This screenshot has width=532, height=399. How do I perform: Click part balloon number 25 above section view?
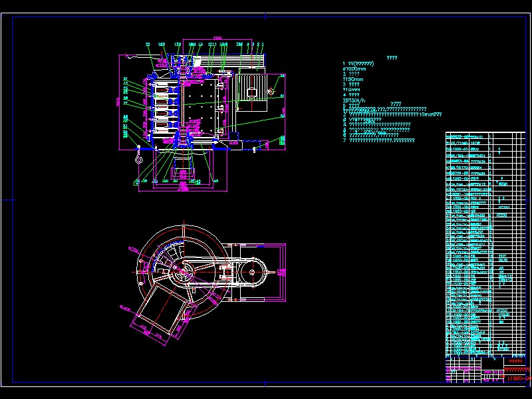click(148, 45)
